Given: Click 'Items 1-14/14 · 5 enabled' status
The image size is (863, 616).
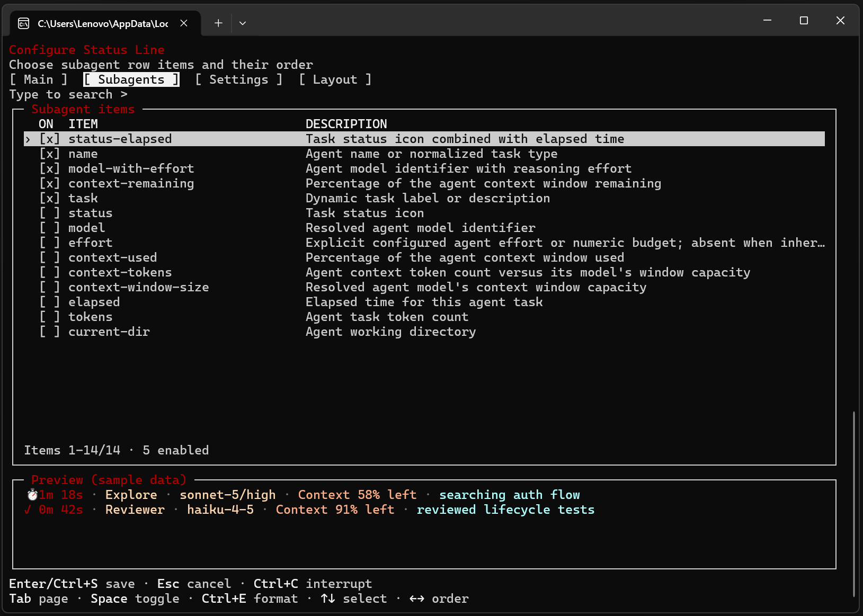Looking at the screenshot, I should (x=117, y=450).
